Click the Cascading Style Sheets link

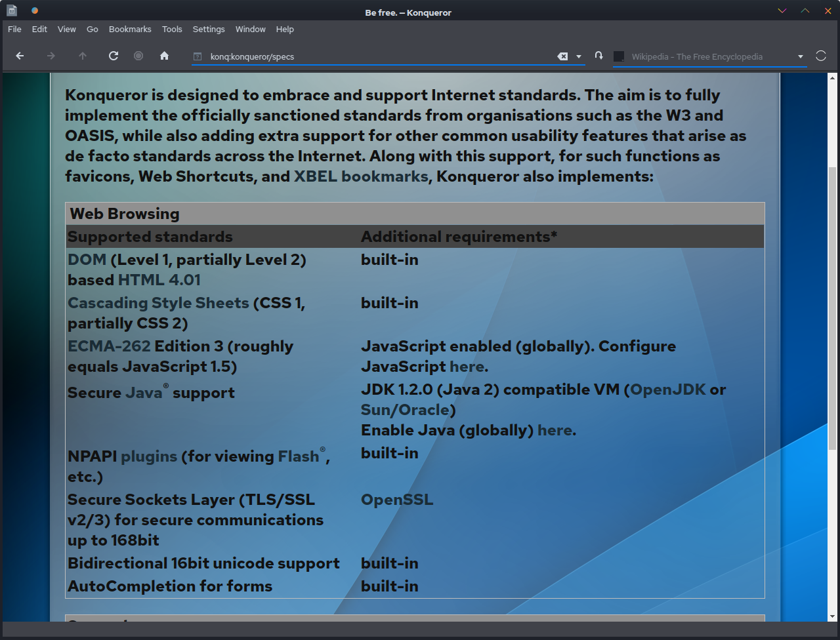pyautogui.click(x=158, y=303)
